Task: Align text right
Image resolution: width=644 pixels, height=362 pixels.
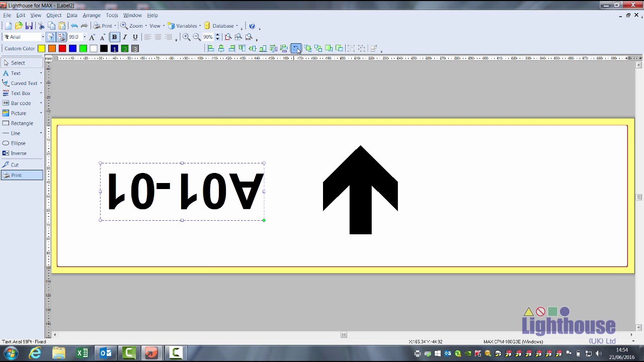Action: coord(169,37)
